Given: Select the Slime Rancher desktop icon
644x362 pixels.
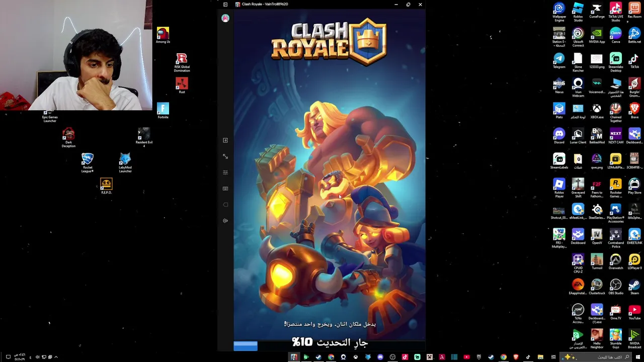Looking at the screenshot, I should [578, 62].
